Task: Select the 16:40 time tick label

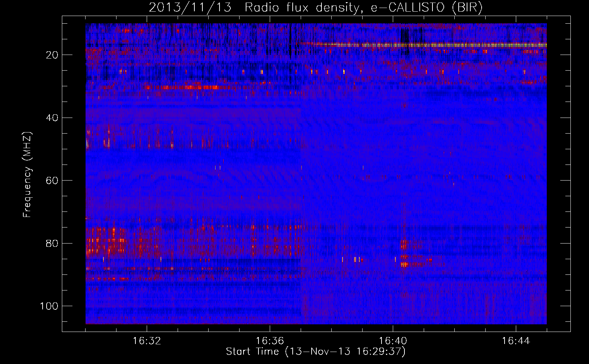Action: pos(393,341)
